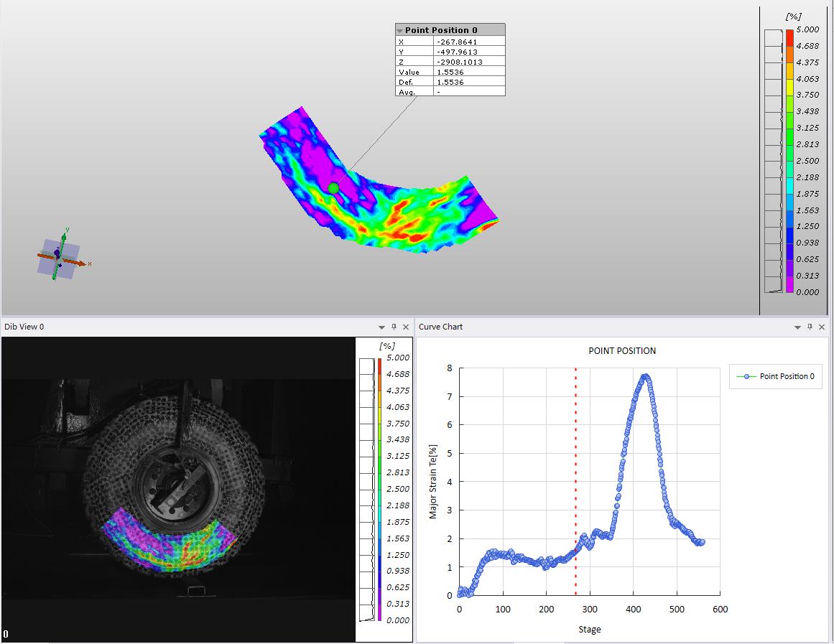Collapse the Point Position 0 label table
This screenshot has width=834, height=644.
(x=400, y=31)
